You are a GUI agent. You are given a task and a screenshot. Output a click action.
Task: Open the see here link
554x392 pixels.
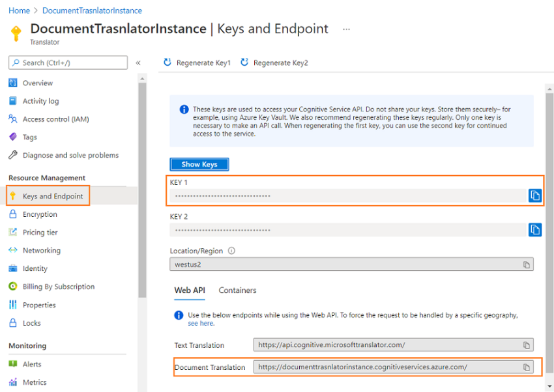pyautogui.click(x=201, y=323)
